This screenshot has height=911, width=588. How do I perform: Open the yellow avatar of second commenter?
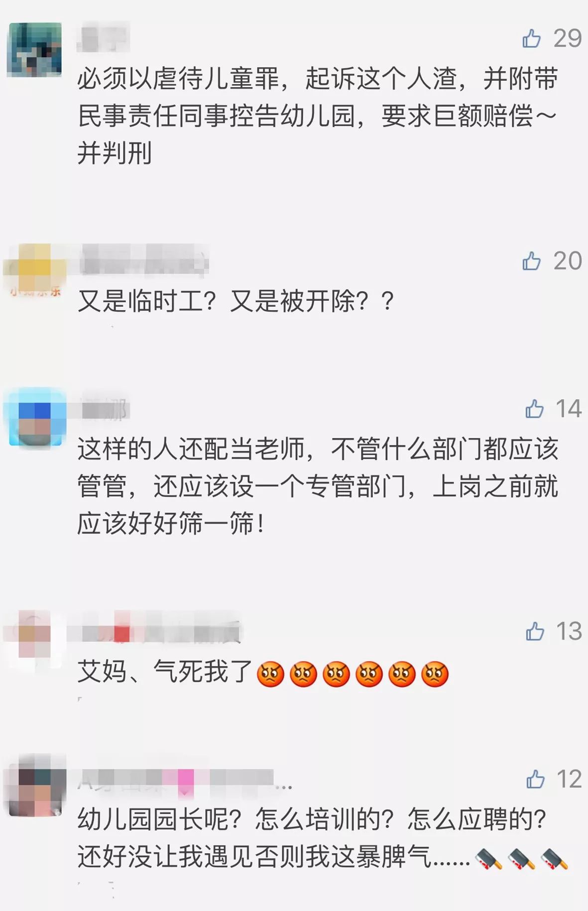tap(34, 270)
